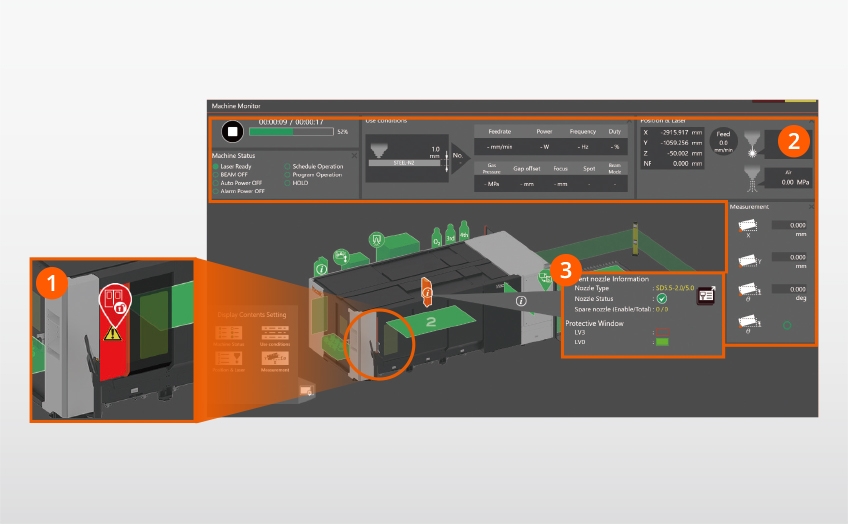Close the Machine Status panel

[x=354, y=156]
